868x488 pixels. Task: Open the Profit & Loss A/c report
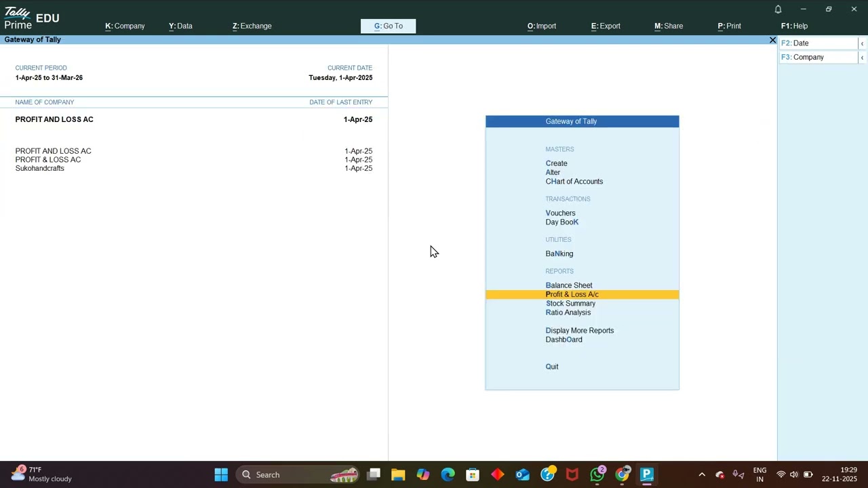[x=582, y=294]
